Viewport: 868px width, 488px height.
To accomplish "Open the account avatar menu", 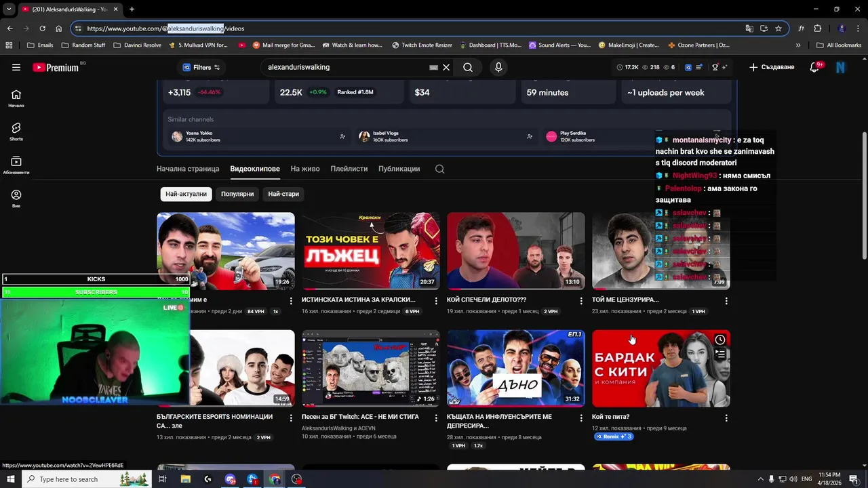I will [x=840, y=67].
